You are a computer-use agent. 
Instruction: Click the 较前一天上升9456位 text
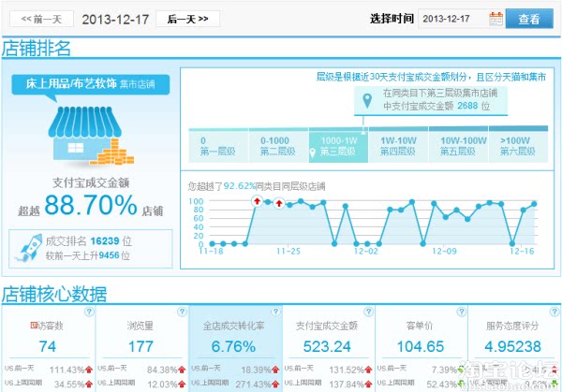[x=88, y=255]
